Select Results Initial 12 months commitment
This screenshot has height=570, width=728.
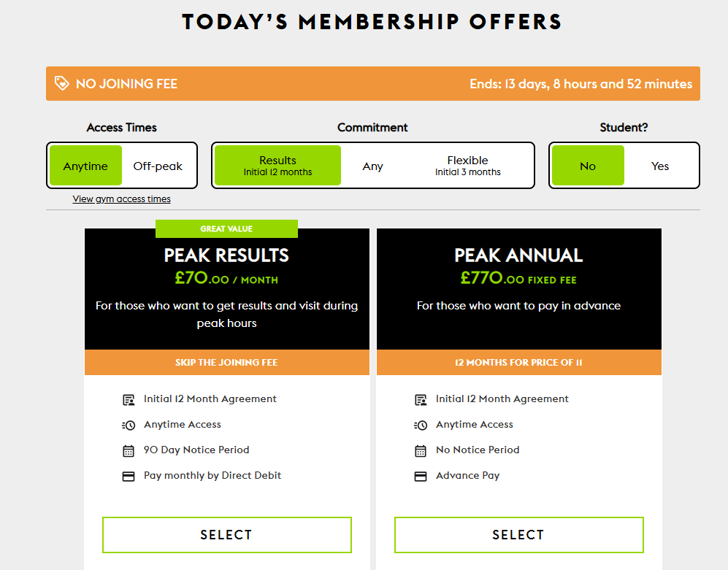coord(277,166)
